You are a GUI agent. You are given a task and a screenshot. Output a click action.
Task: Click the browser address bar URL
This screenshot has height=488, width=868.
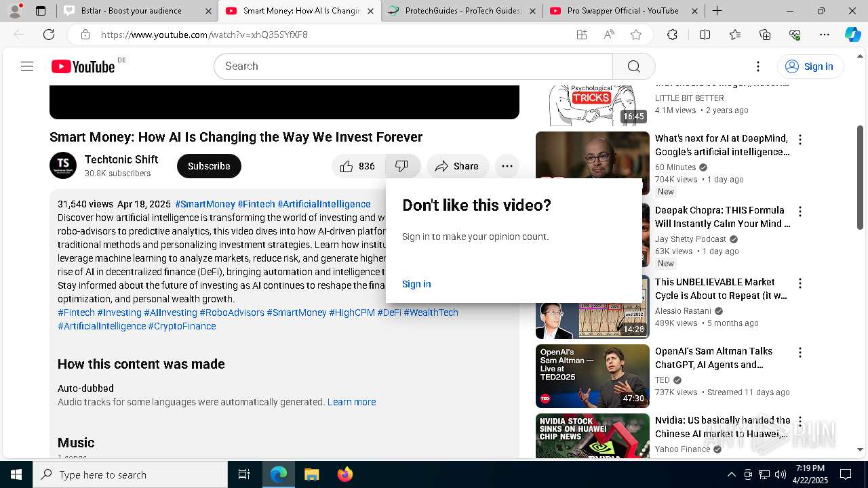[204, 35]
